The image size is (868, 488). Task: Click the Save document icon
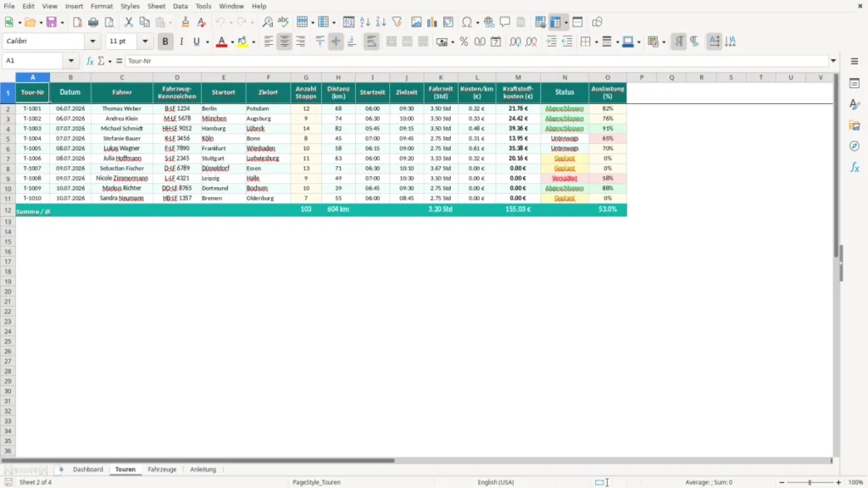[52, 22]
